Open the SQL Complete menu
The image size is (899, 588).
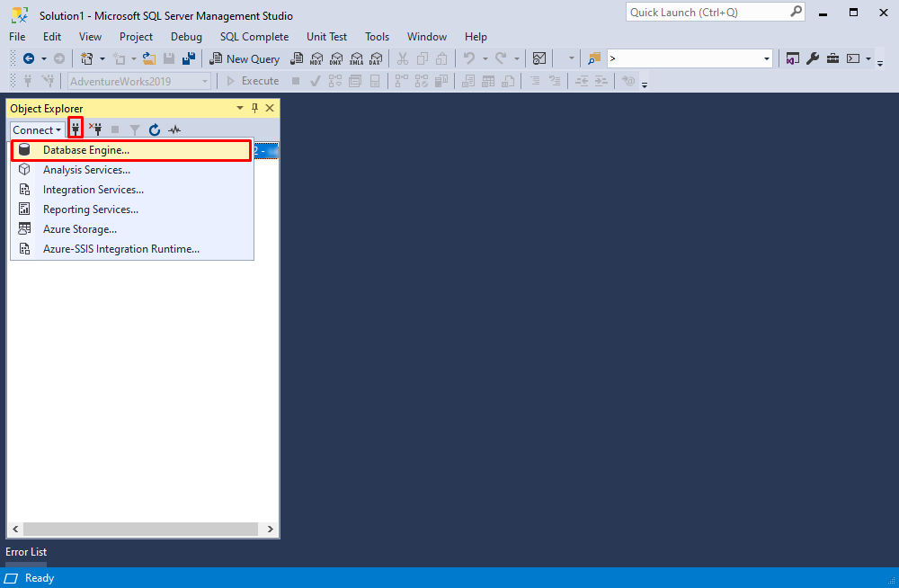(254, 37)
